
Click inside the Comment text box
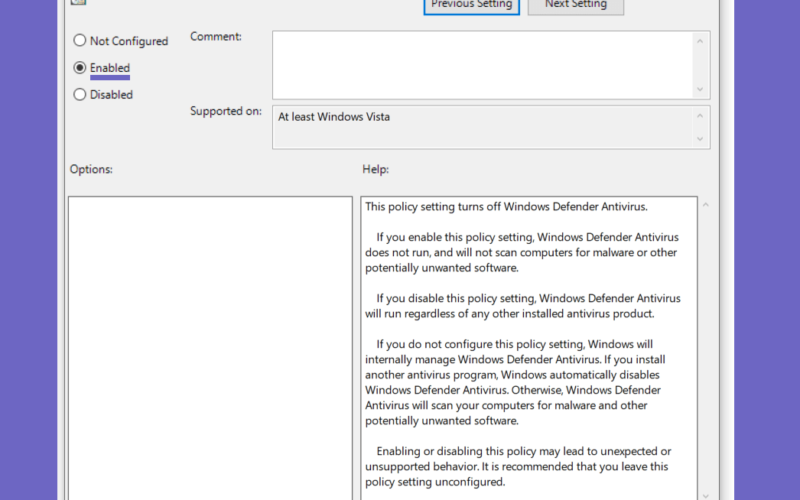pos(482,65)
